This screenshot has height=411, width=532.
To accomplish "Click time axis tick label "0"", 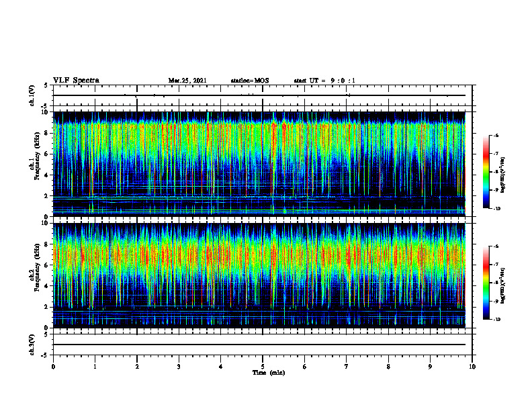I will [53, 367].
